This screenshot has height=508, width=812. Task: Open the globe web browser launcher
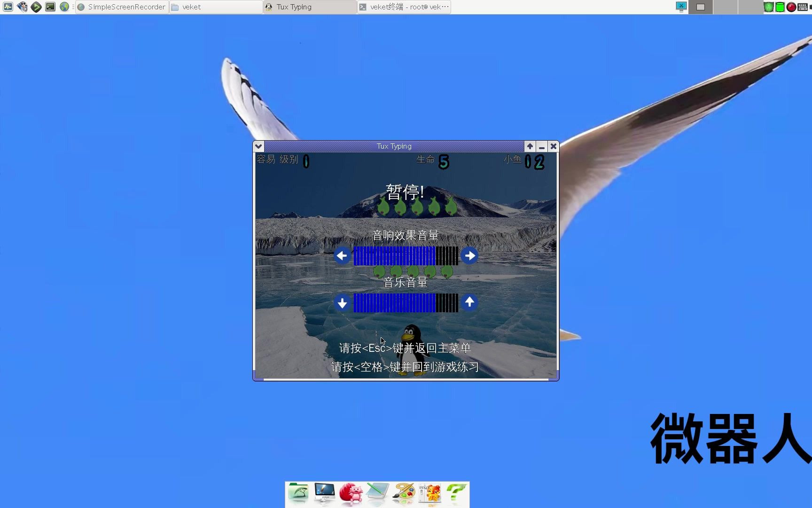pos(64,7)
